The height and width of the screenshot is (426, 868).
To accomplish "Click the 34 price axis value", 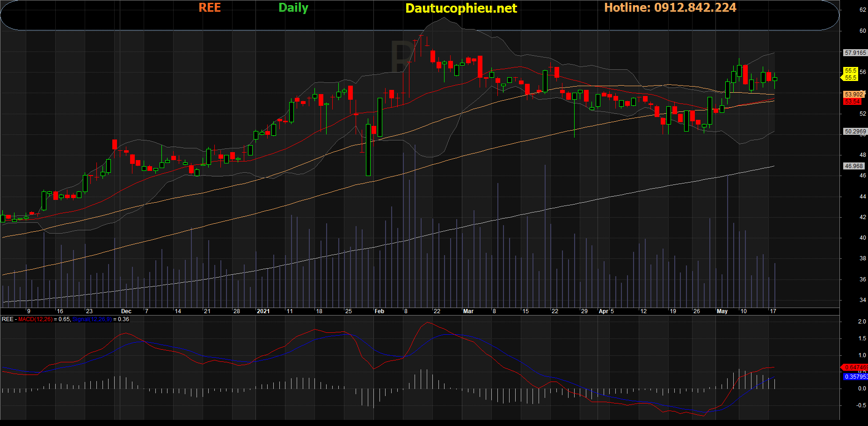I will [x=863, y=300].
